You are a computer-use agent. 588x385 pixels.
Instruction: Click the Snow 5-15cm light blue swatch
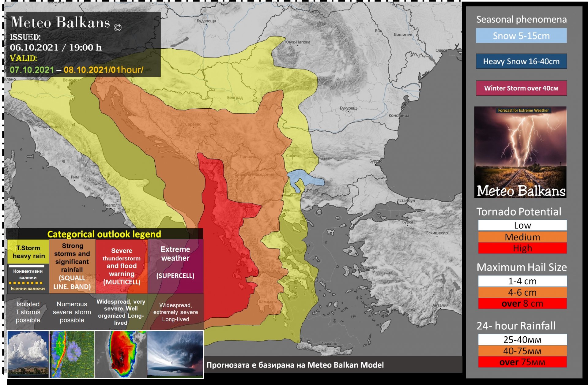click(521, 36)
